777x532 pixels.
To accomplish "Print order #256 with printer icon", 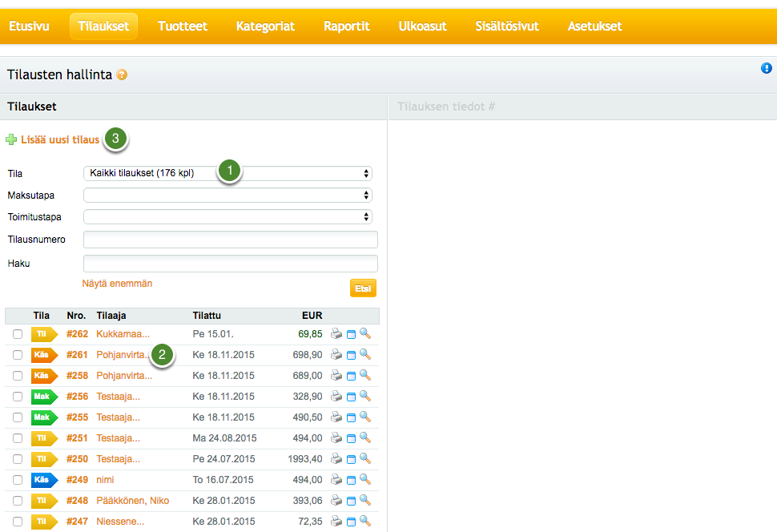I will click(336, 396).
